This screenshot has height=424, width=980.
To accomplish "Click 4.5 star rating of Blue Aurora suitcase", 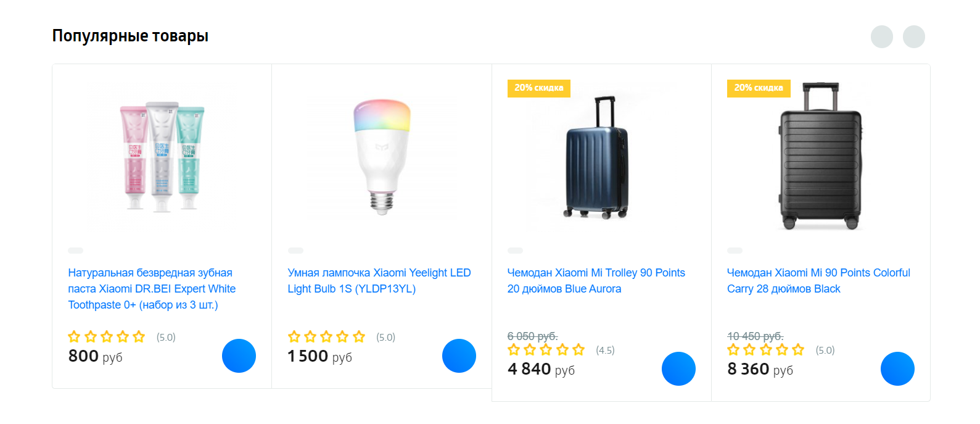I will click(x=546, y=350).
